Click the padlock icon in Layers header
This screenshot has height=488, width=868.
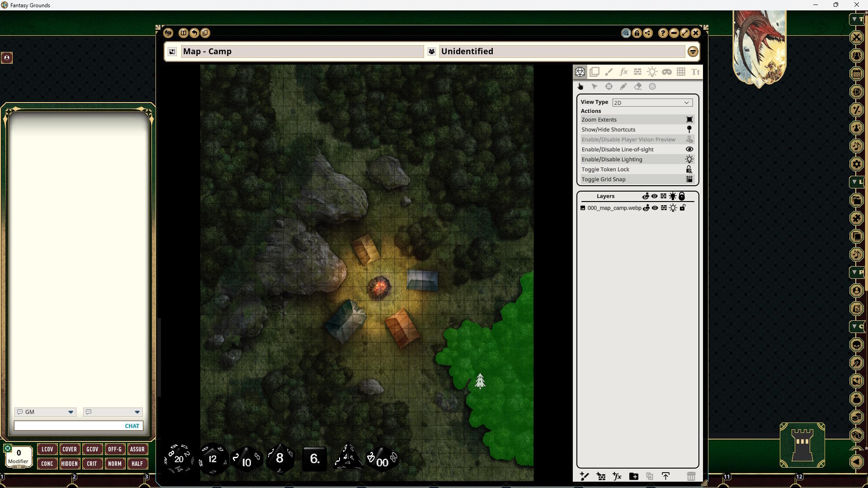(x=682, y=196)
